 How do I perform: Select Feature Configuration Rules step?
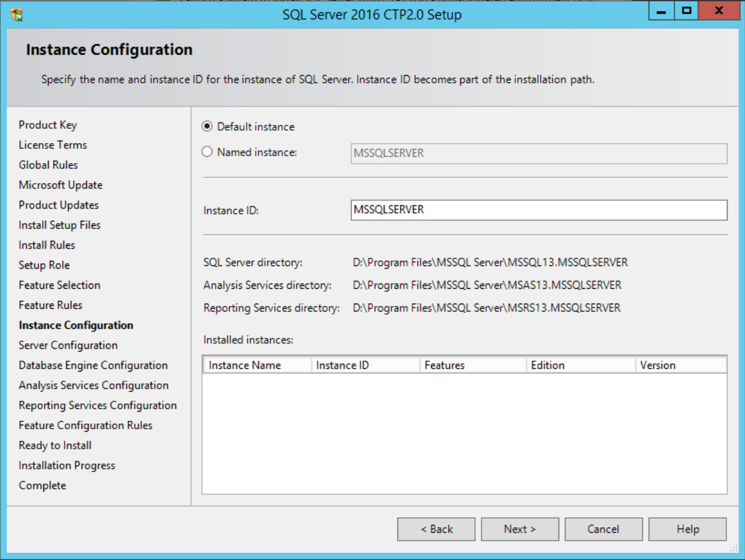click(85, 425)
